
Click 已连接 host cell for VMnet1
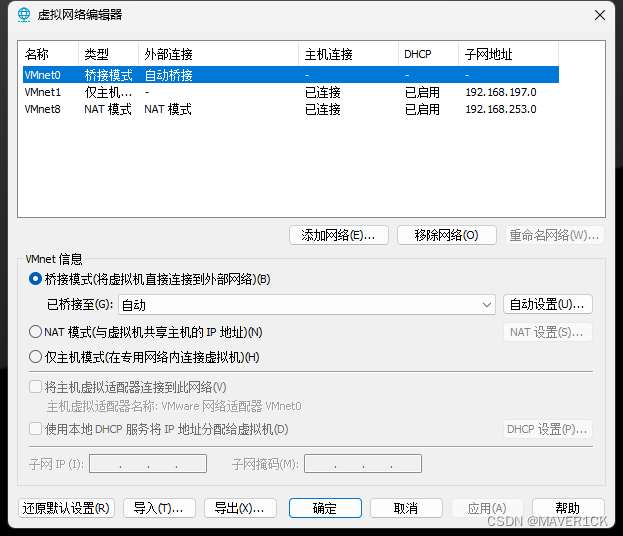click(323, 92)
